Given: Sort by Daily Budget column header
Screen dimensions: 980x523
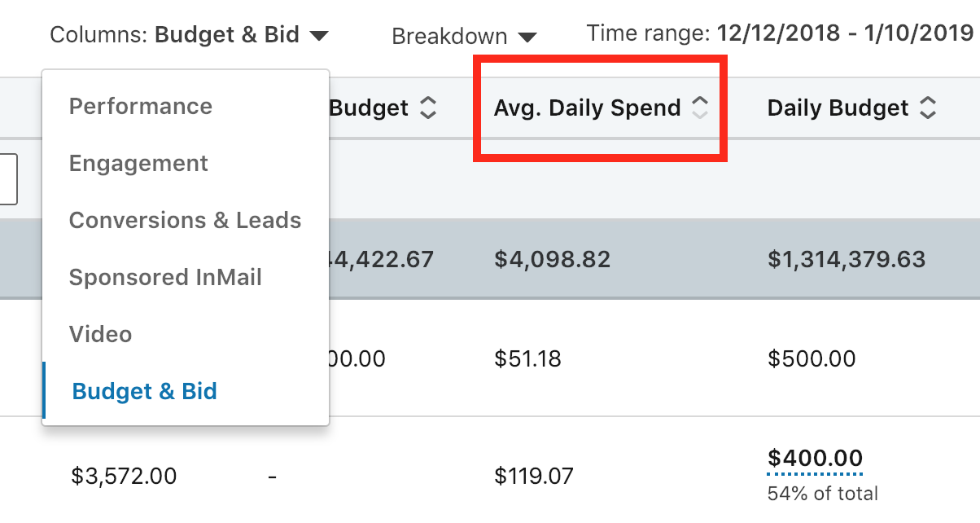Looking at the screenshot, I should tap(838, 108).
